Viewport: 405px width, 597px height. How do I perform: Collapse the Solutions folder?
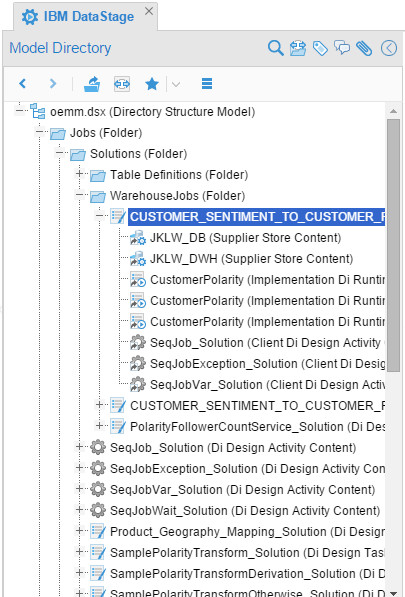point(59,153)
